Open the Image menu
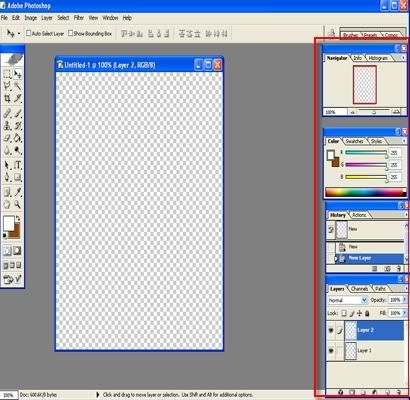This screenshot has width=410, height=400. point(31,18)
